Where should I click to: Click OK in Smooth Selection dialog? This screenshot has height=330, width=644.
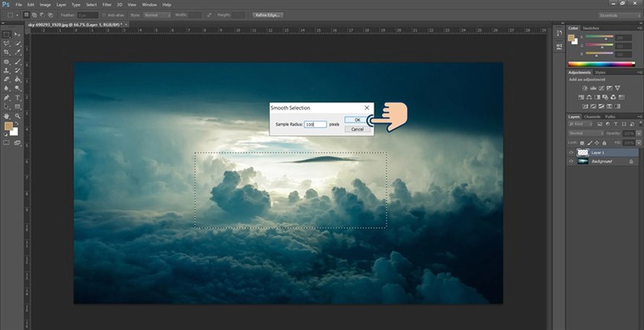(357, 120)
